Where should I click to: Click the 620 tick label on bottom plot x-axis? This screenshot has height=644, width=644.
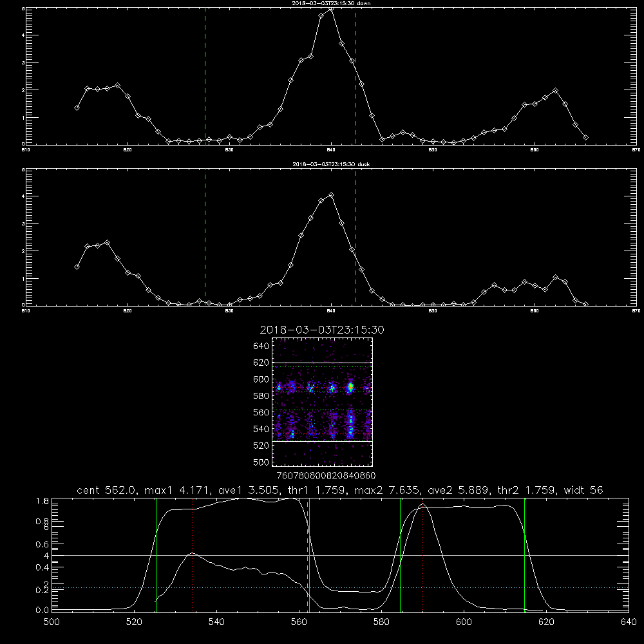[546, 622]
